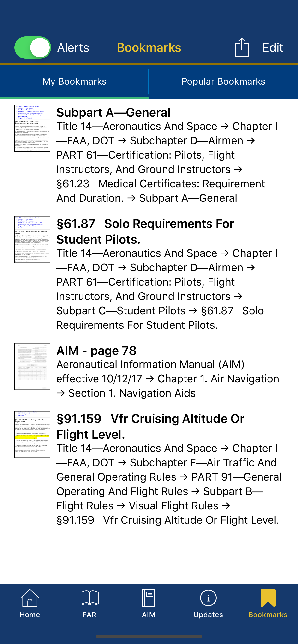This screenshot has width=298, height=644.
Task: Toggle the Alerts switch off
Action: pos(33,47)
